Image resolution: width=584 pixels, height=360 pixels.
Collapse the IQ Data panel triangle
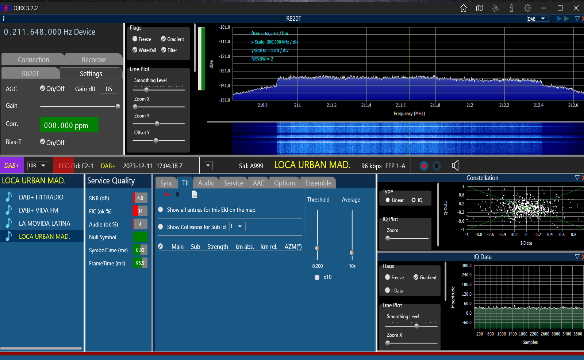click(x=577, y=257)
